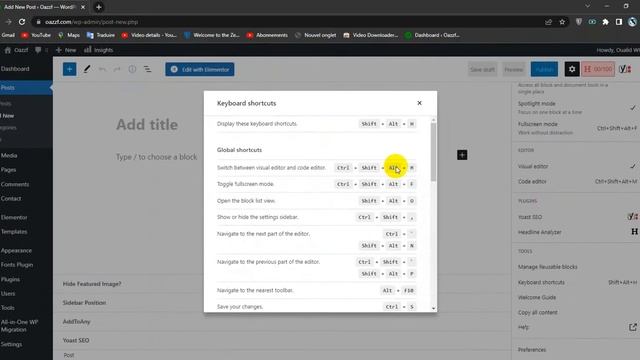Click the dialog scrollbar down arrow
Screen dimensions: 640x360
(433, 308)
